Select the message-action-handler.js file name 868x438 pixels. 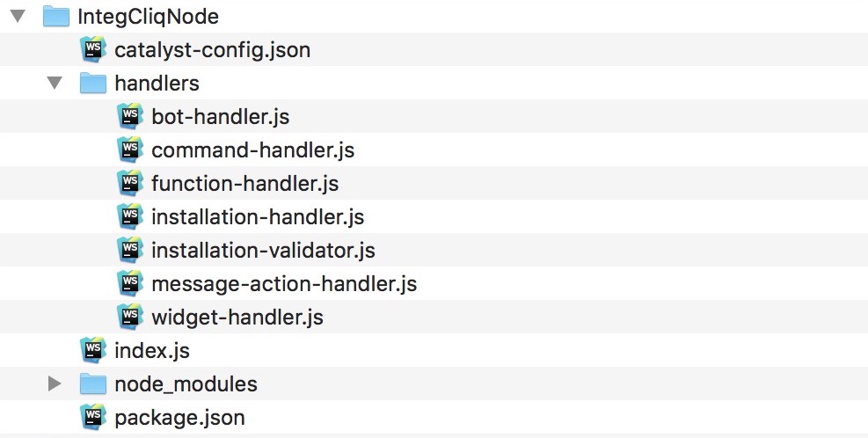[x=284, y=283]
